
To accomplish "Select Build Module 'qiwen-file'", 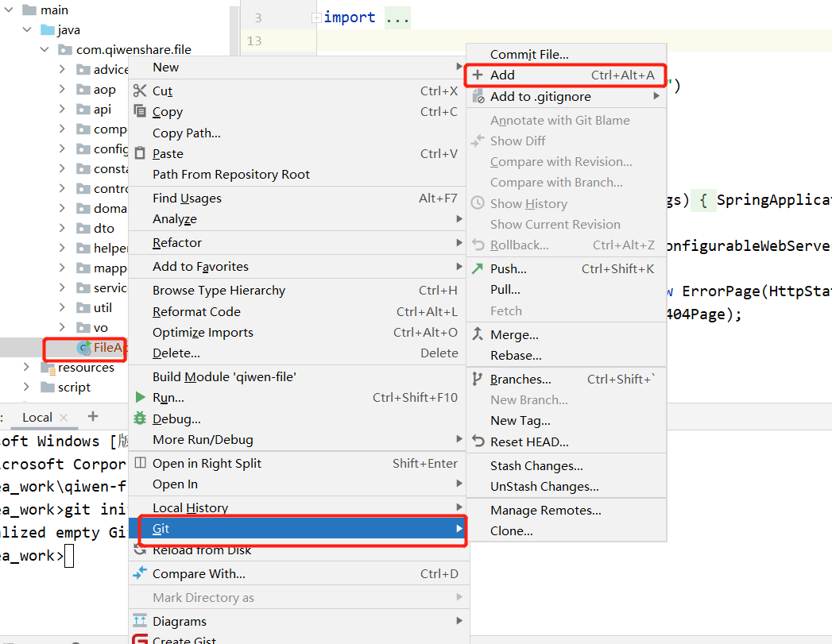I will [x=297, y=376].
